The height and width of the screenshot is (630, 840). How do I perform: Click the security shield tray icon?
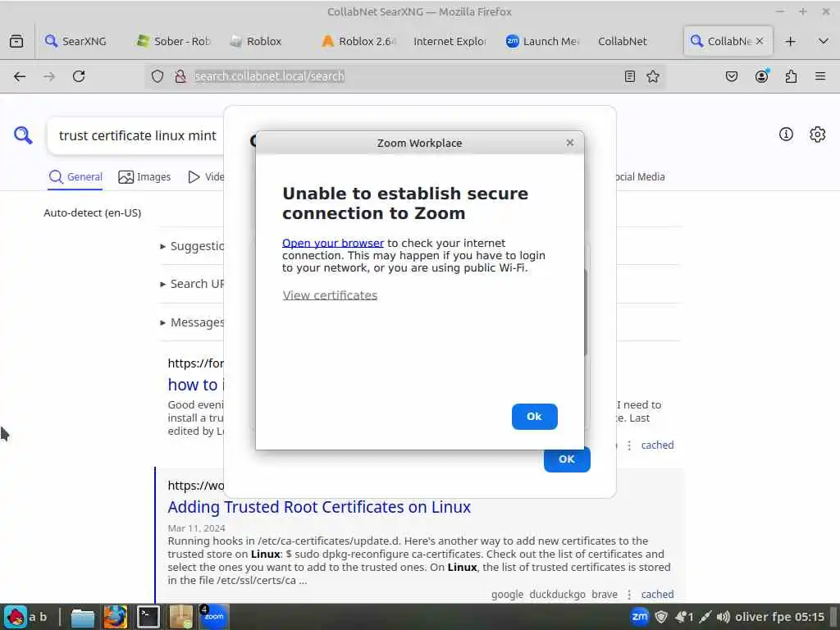(662, 617)
